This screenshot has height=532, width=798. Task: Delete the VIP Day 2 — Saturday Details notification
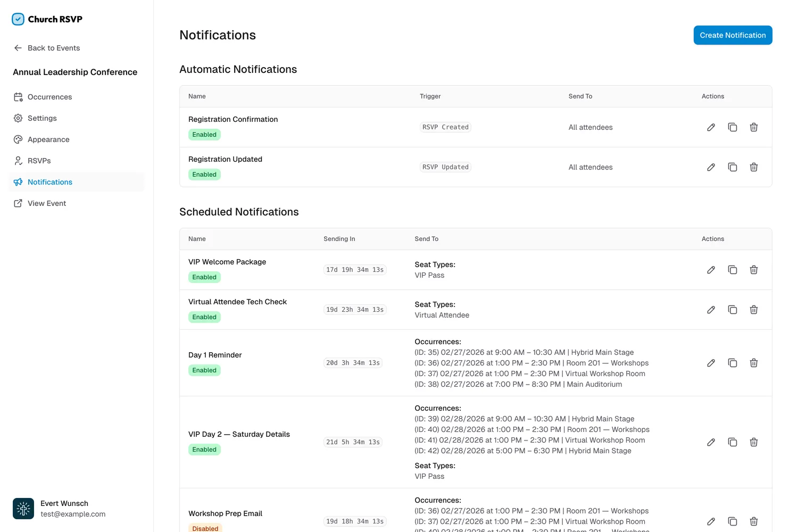(x=754, y=442)
